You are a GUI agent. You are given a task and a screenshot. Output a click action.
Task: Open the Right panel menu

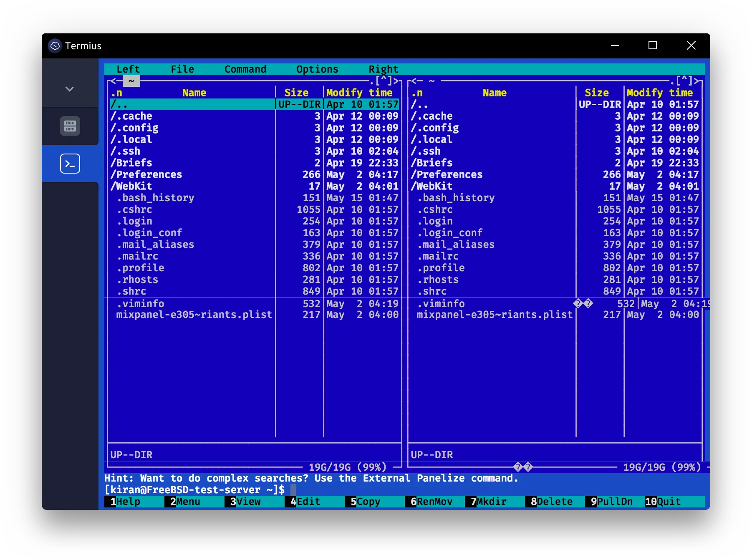point(383,69)
